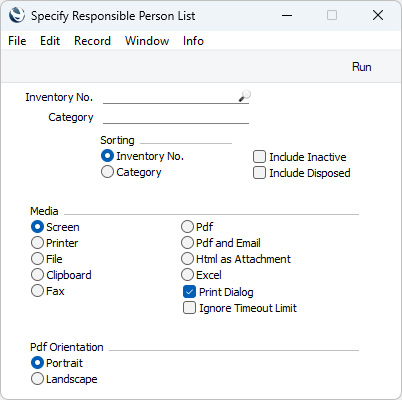
Task: Choose Html as Attachment media option
Action: (187, 259)
